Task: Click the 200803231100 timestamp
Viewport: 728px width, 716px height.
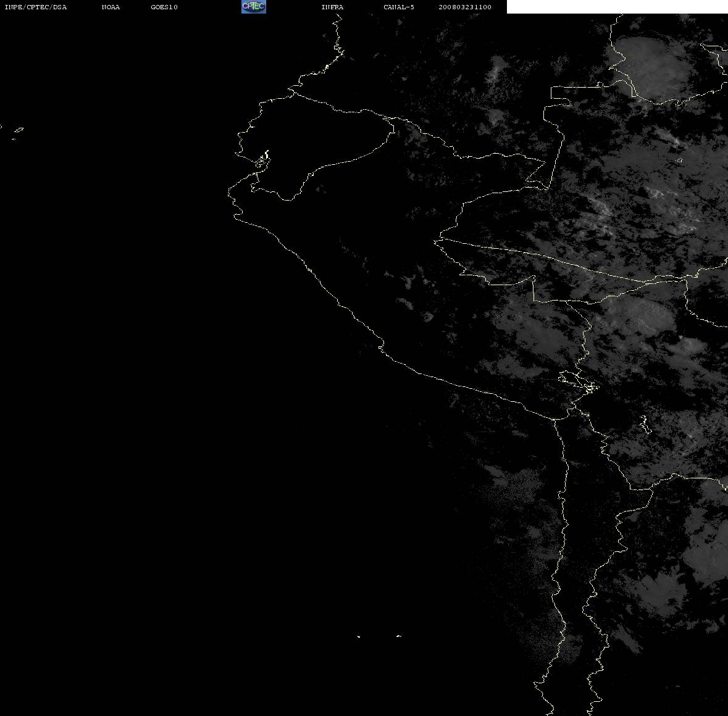Action: click(465, 7)
